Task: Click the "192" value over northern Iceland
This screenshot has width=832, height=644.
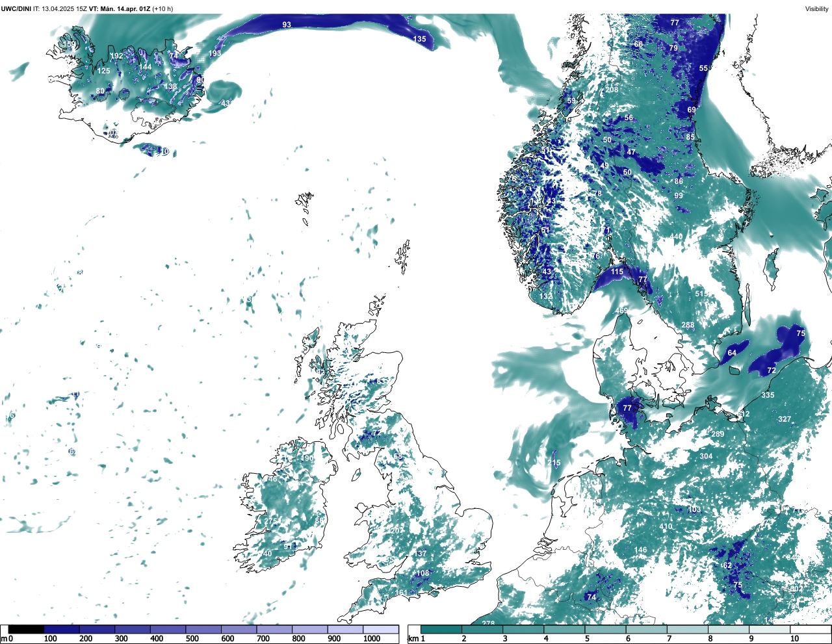Action: coord(116,57)
